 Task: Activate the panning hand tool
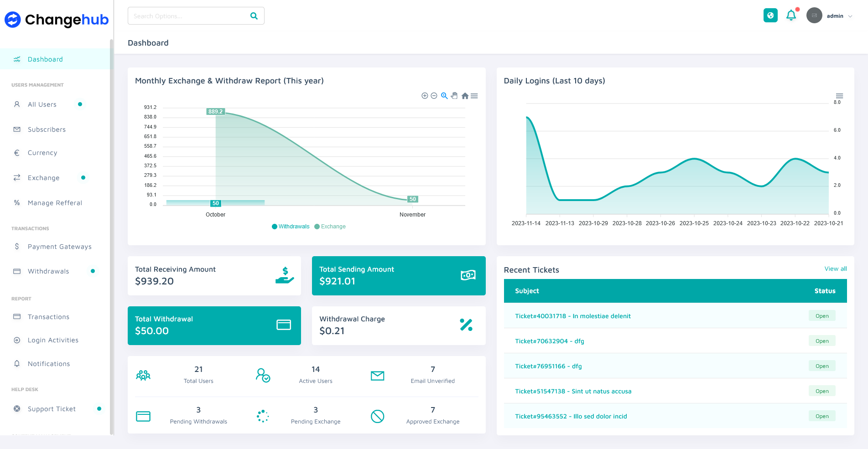(x=454, y=96)
